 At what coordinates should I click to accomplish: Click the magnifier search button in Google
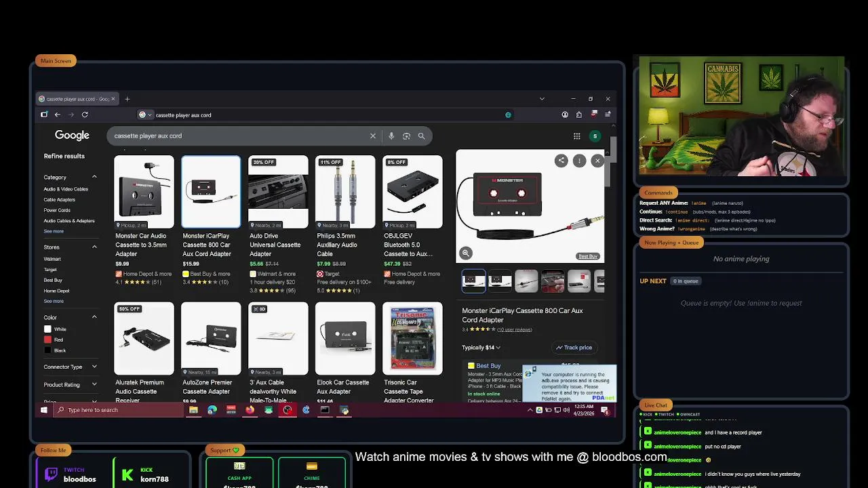coord(421,136)
